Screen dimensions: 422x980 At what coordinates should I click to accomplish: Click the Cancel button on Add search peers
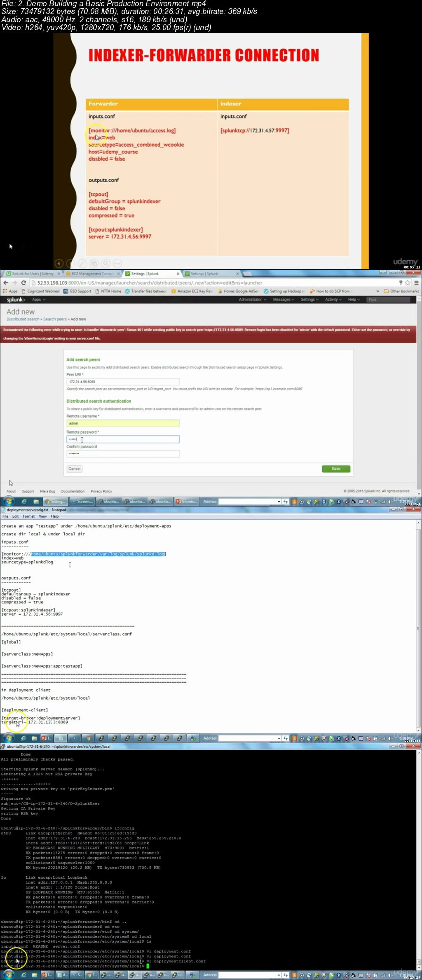pyautogui.click(x=75, y=469)
